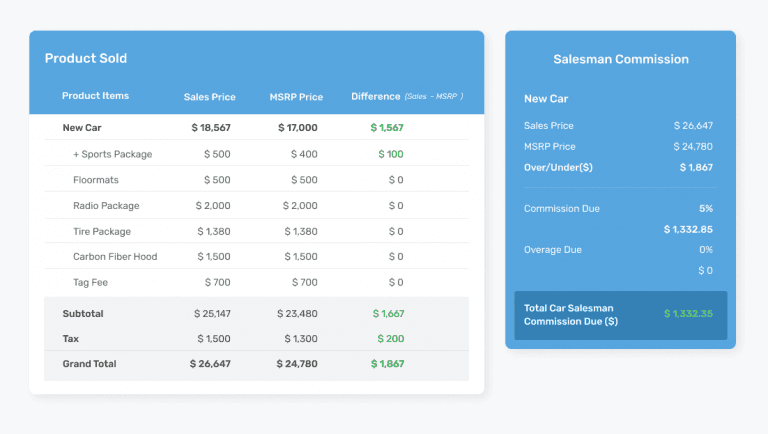Click the MSRP Price column header
This screenshot has height=434, width=768.
pos(296,97)
